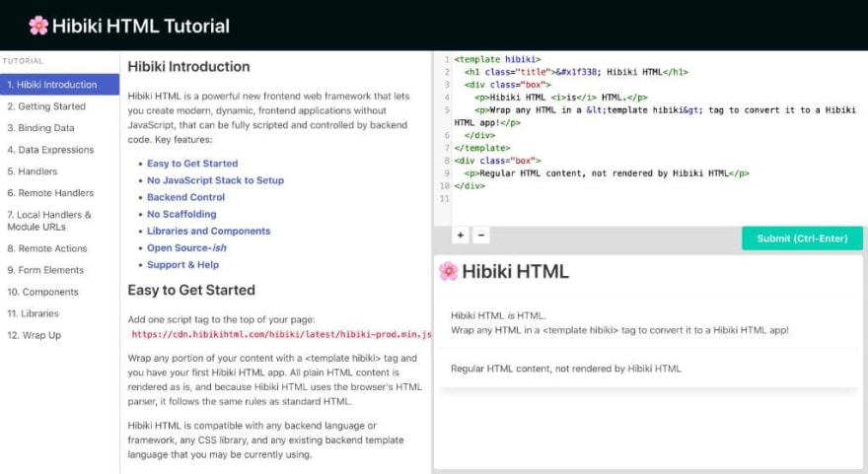Select 1. Hibiki Introduction in the sidebar
The width and height of the screenshot is (868, 474).
tap(59, 85)
